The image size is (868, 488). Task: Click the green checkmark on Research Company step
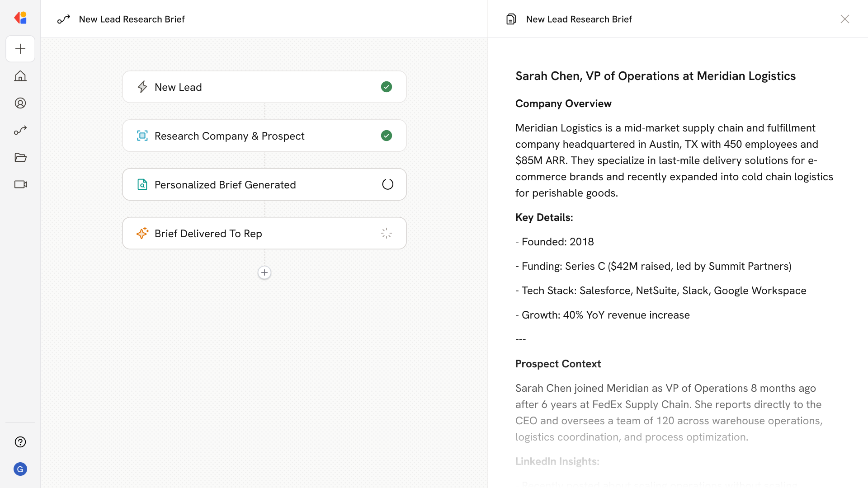tap(387, 136)
